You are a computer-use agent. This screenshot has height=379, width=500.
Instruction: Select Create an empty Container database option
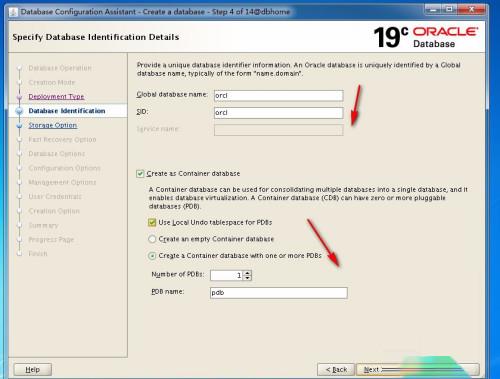pos(152,239)
